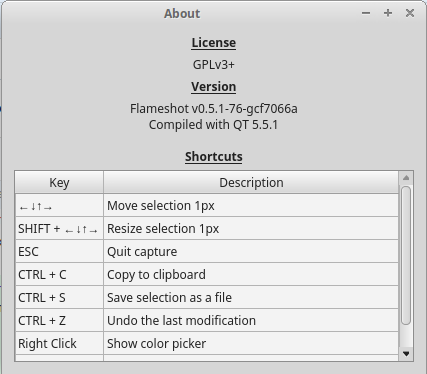
Task: Select the Quit capture description
Action: click(x=251, y=252)
